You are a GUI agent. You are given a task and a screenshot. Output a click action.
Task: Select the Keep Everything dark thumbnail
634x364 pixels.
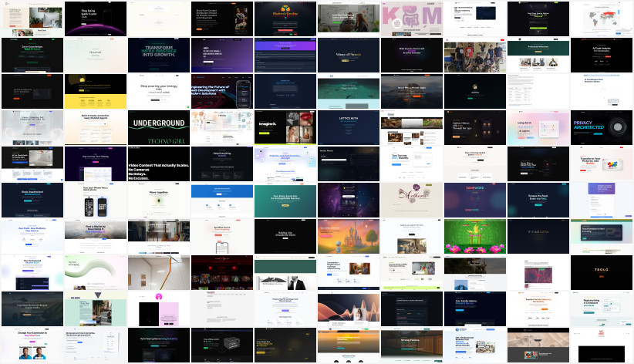(x=222, y=163)
